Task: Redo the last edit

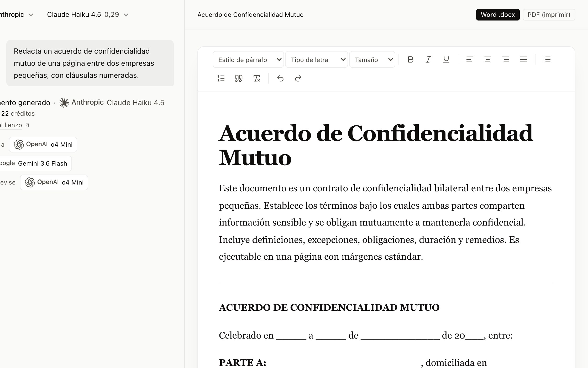Action: (298, 78)
